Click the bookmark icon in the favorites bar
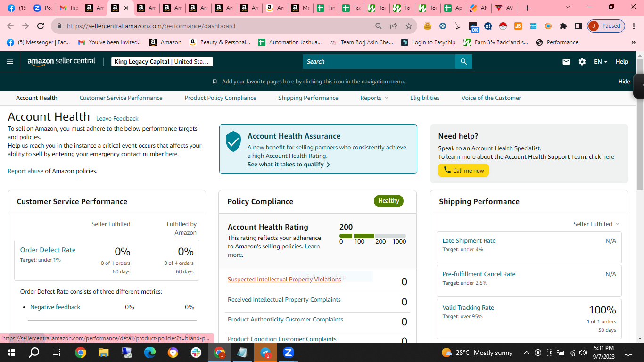 click(215, 82)
